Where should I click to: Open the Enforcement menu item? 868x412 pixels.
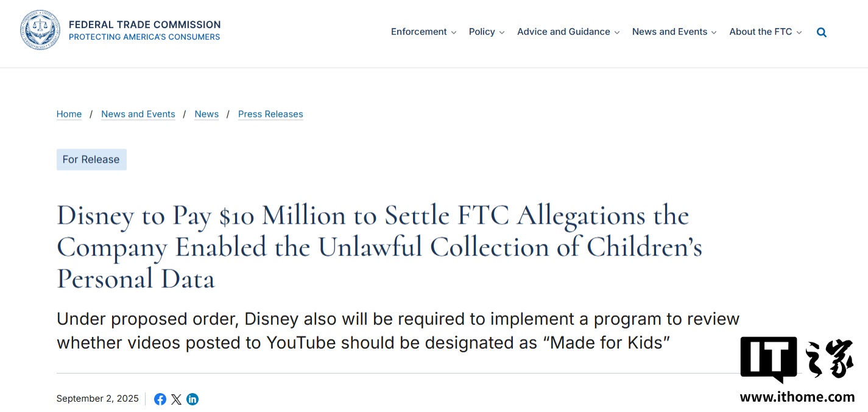pyautogui.click(x=419, y=32)
